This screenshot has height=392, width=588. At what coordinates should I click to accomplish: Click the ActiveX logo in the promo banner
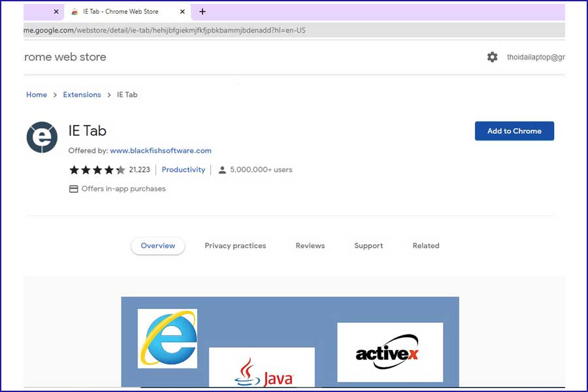pos(389,351)
